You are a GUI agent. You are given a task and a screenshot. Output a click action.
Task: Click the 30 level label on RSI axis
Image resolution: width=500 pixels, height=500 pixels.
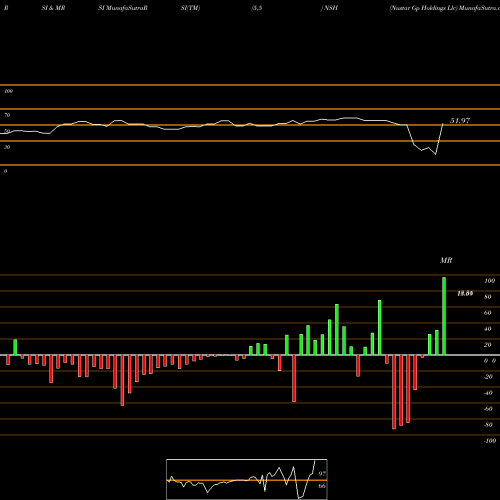point(7,147)
